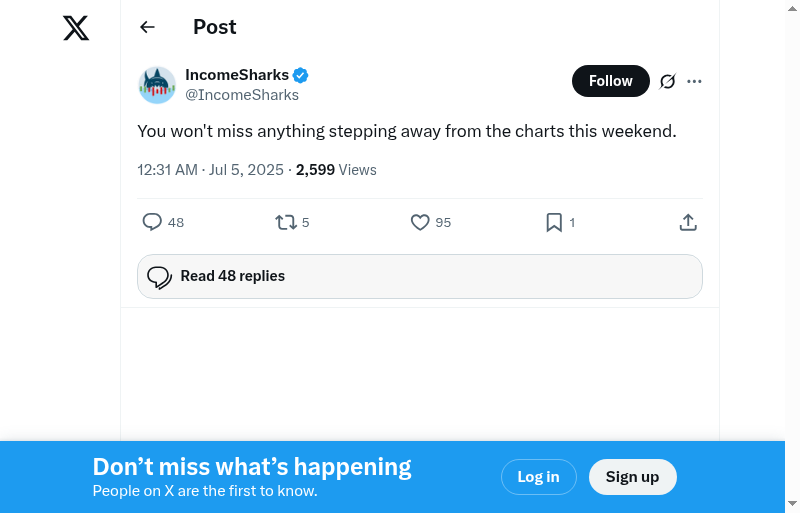
Task: Repost using the retweet arrows icon
Action: [x=286, y=222]
